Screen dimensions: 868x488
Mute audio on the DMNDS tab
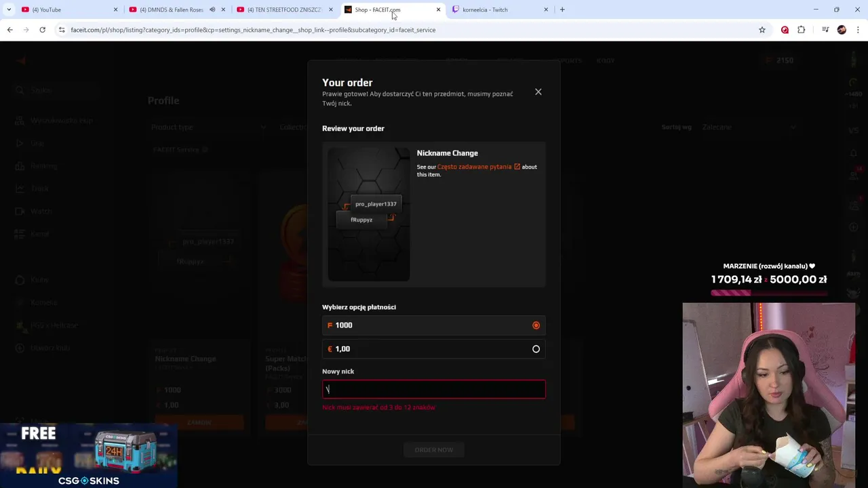(212, 9)
